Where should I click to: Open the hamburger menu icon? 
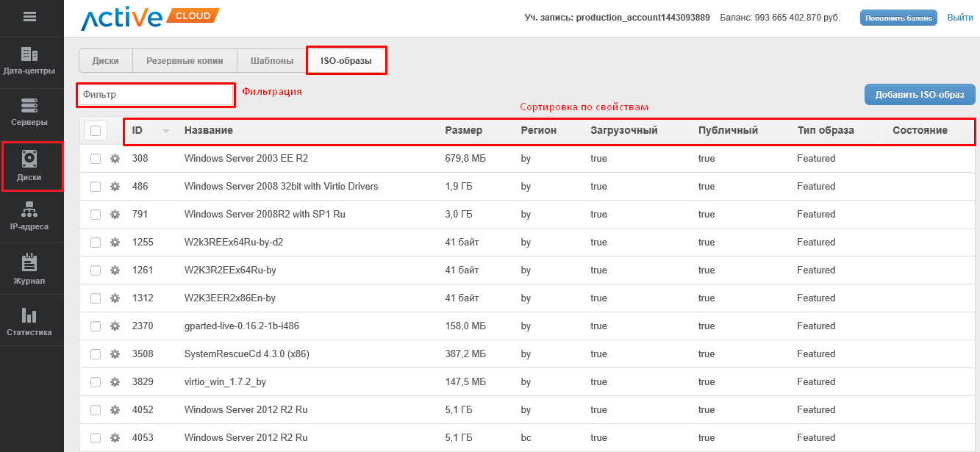click(30, 17)
